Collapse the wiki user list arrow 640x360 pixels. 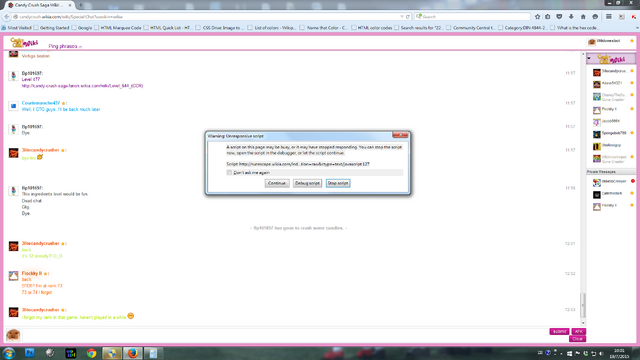click(589, 58)
